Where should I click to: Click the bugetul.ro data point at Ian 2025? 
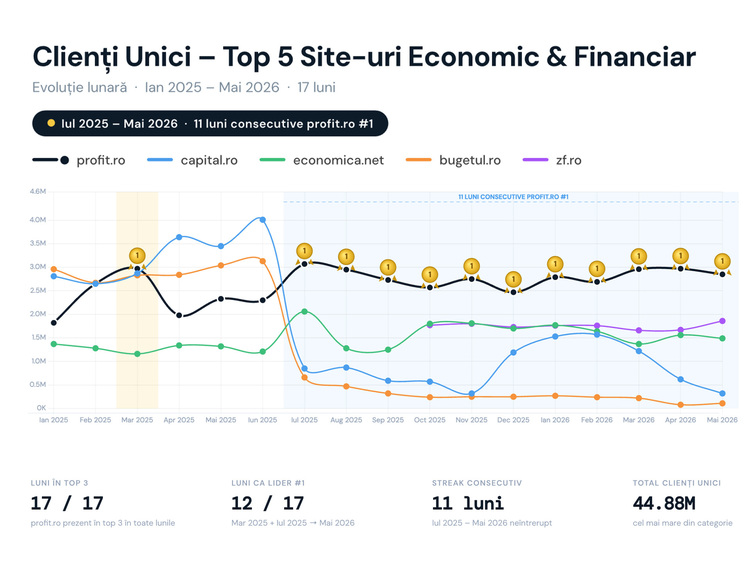54,269
